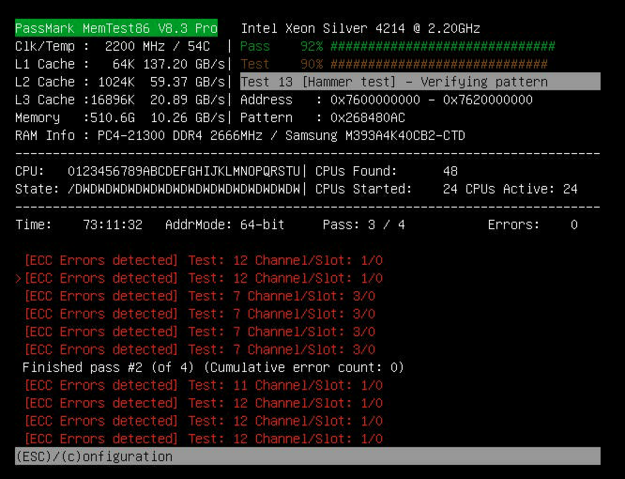Select the ECC error line marked with > cursor
625x479 pixels.
(199, 278)
